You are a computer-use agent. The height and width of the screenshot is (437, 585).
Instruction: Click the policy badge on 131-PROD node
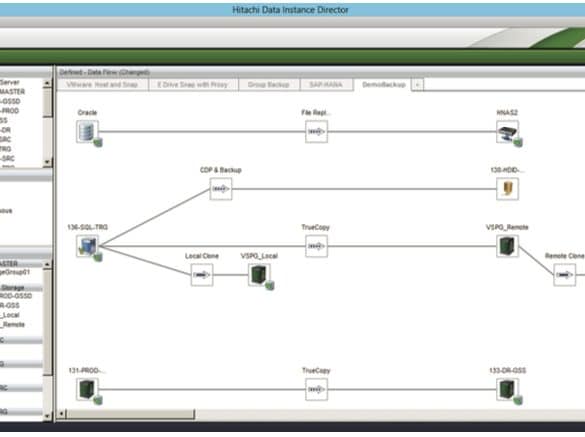click(x=98, y=400)
